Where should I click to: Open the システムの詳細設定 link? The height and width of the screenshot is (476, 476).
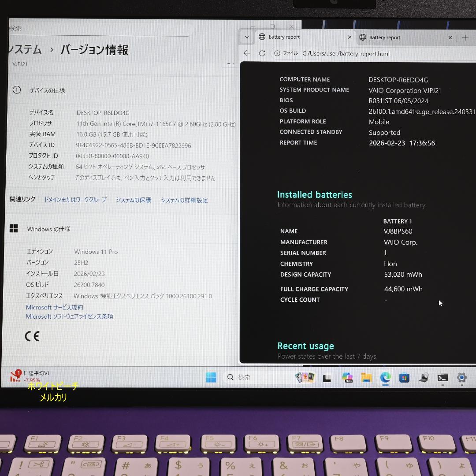(x=185, y=200)
